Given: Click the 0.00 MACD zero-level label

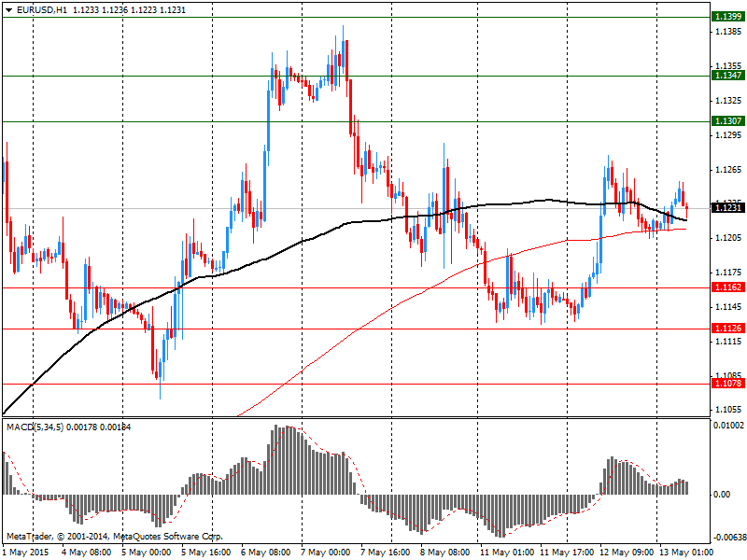Looking at the screenshot, I should point(722,495).
